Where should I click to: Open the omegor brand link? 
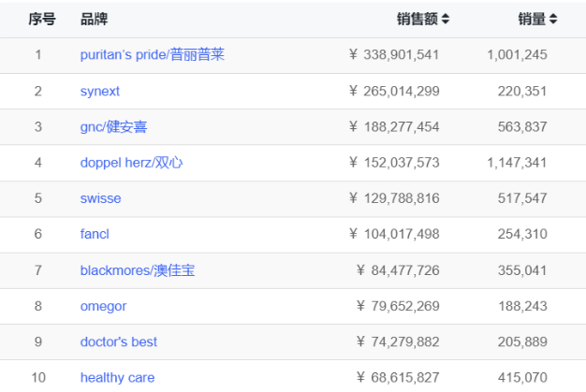[x=103, y=306]
